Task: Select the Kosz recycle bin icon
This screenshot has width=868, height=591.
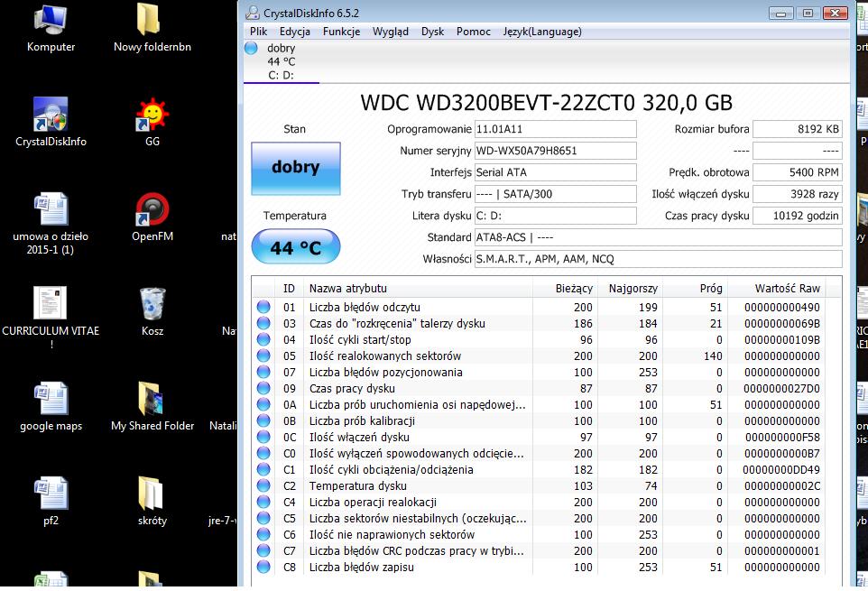Action: click(152, 303)
